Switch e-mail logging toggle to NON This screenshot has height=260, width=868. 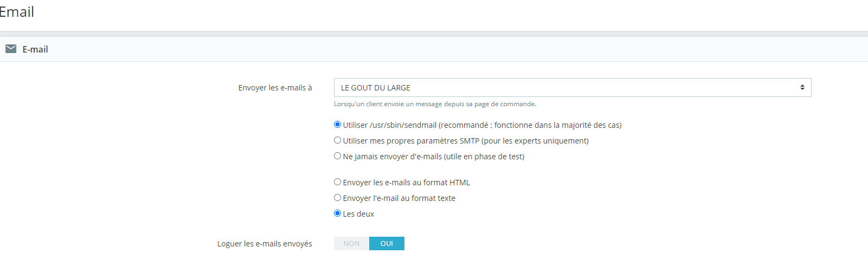tap(351, 244)
